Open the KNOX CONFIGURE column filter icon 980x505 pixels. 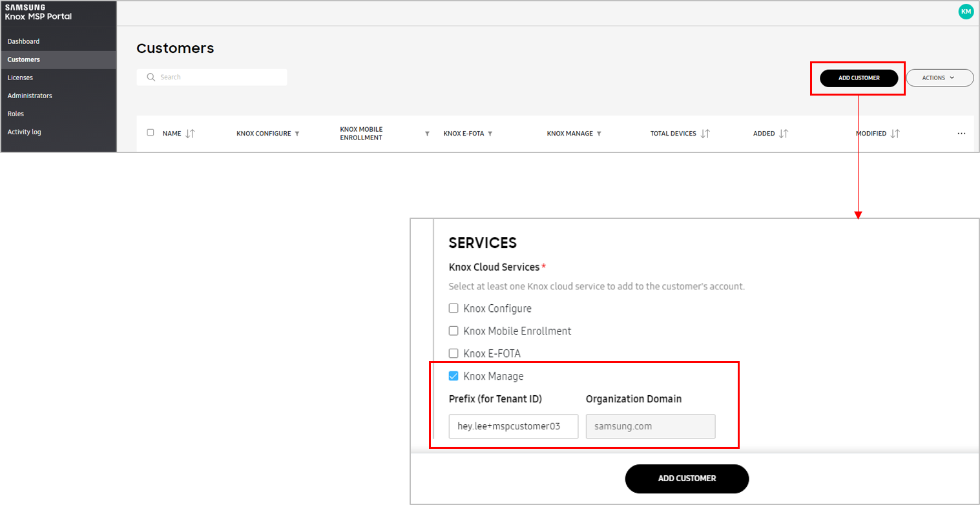click(297, 133)
